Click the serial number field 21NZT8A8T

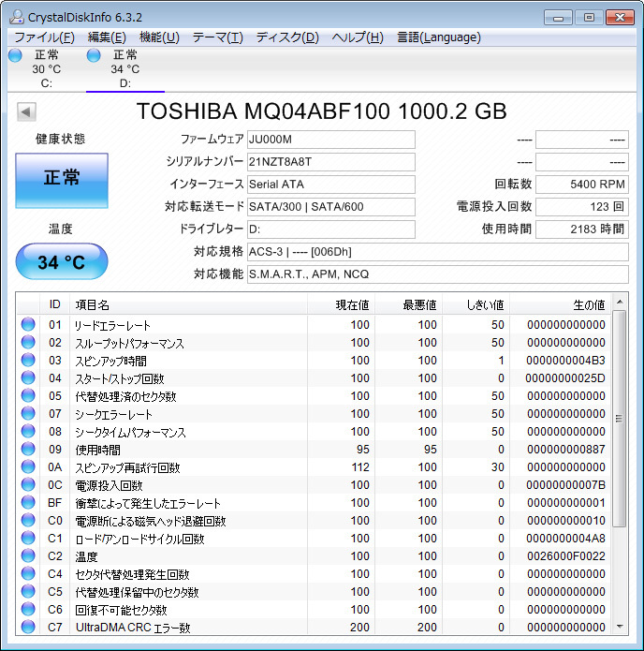point(331,162)
